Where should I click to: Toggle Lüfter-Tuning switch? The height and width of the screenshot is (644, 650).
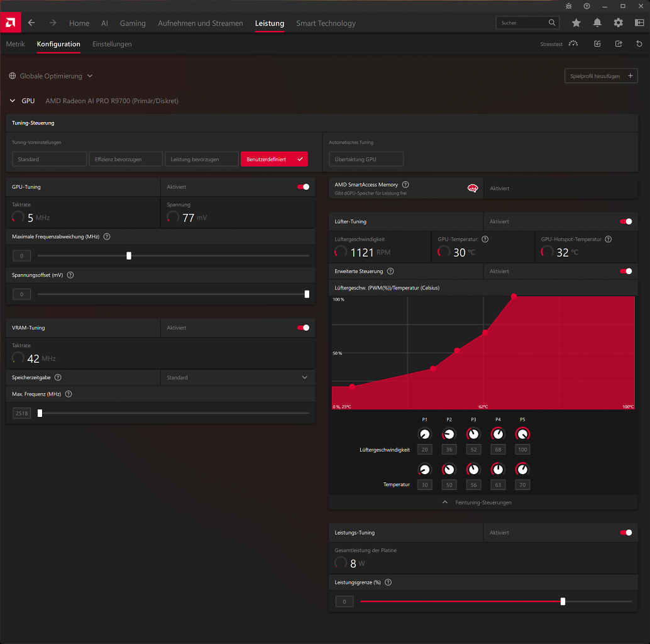626,221
